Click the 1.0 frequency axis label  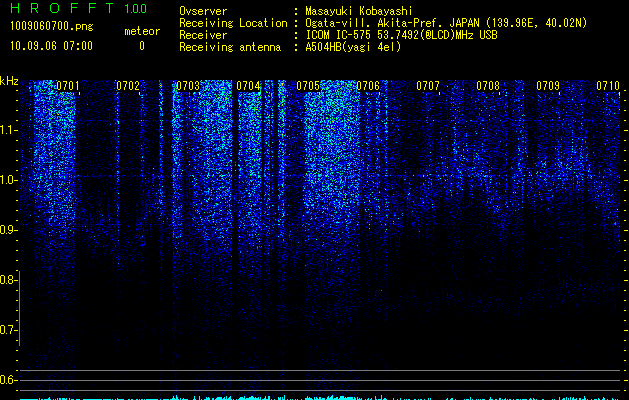(x=8, y=180)
